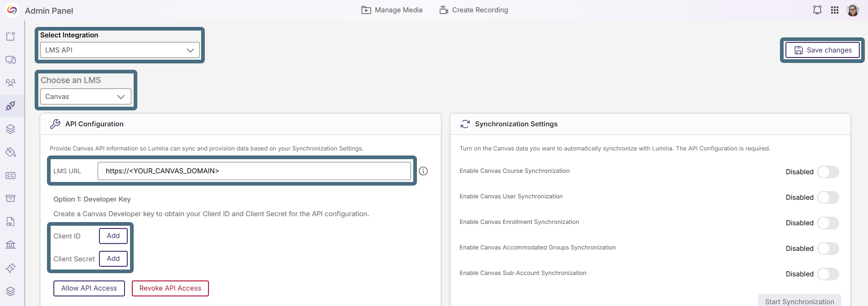Viewport: 868px width, 306px height.
Task: Click the API Configuration wrench icon
Action: point(55,124)
